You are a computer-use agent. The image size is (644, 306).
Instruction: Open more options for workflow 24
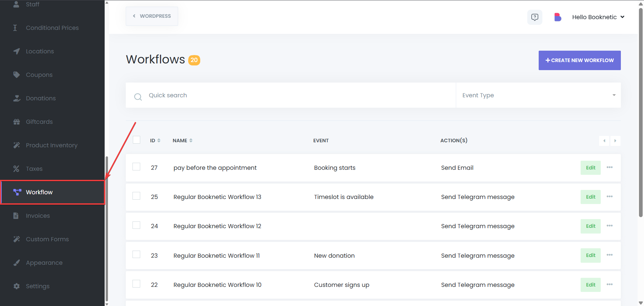coord(609,226)
